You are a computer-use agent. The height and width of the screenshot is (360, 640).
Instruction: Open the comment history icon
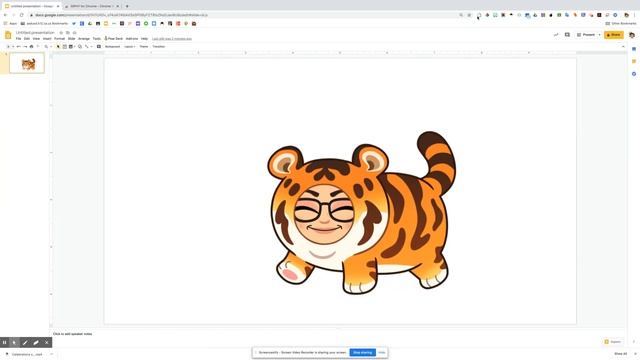pos(567,35)
